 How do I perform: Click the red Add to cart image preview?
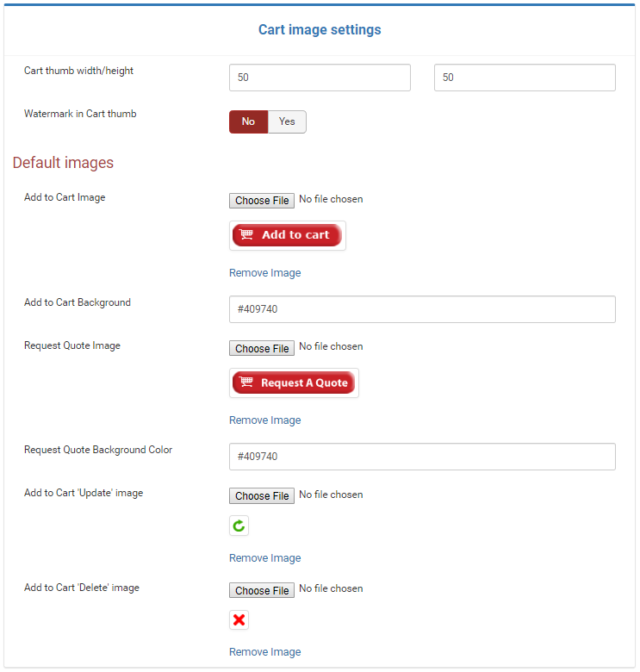point(288,235)
